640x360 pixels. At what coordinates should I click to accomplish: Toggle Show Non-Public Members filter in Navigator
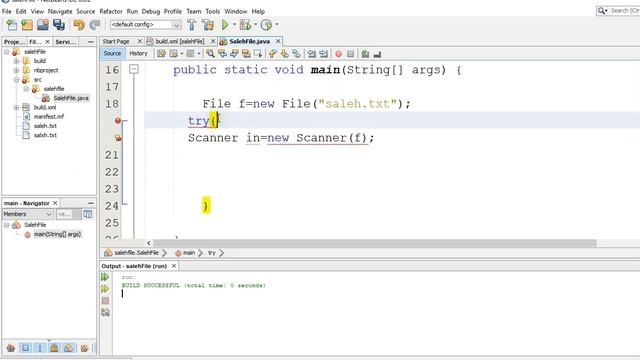54,348
